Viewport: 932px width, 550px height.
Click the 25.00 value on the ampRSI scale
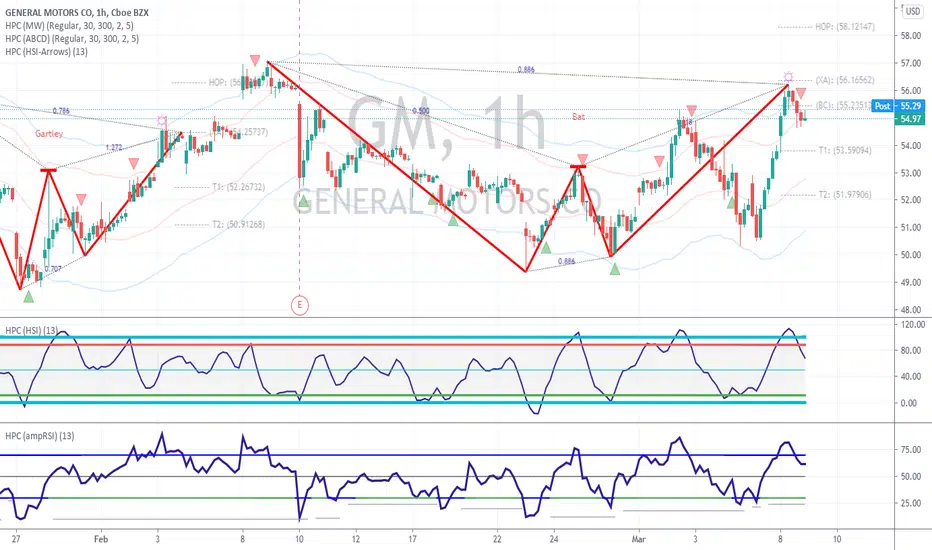pos(911,504)
